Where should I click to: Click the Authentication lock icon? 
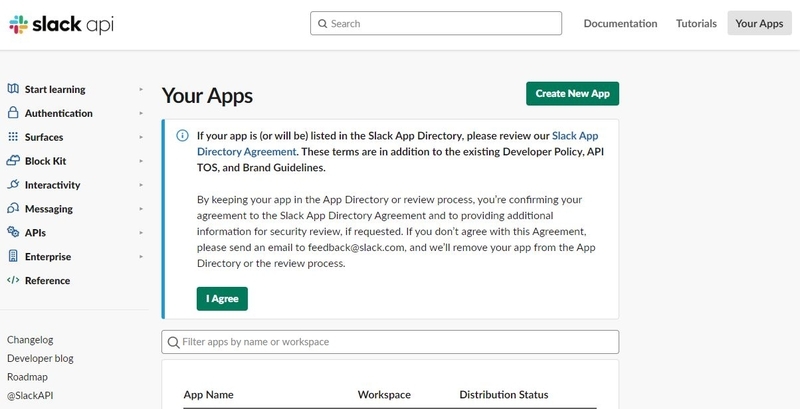[x=13, y=113]
